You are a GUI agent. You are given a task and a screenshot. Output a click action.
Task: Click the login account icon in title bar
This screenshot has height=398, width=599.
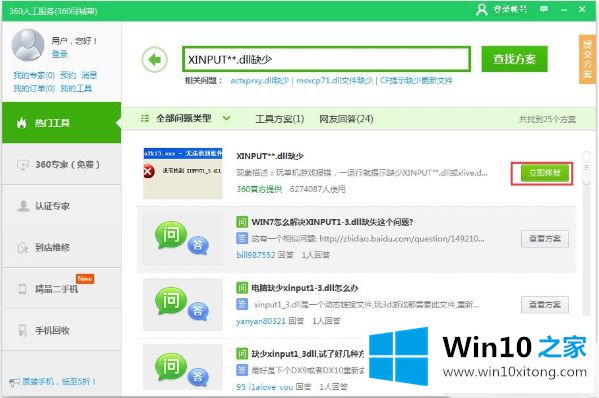tap(482, 10)
